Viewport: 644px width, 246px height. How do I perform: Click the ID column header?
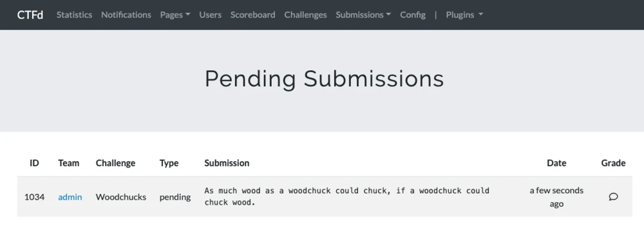[35, 163]
